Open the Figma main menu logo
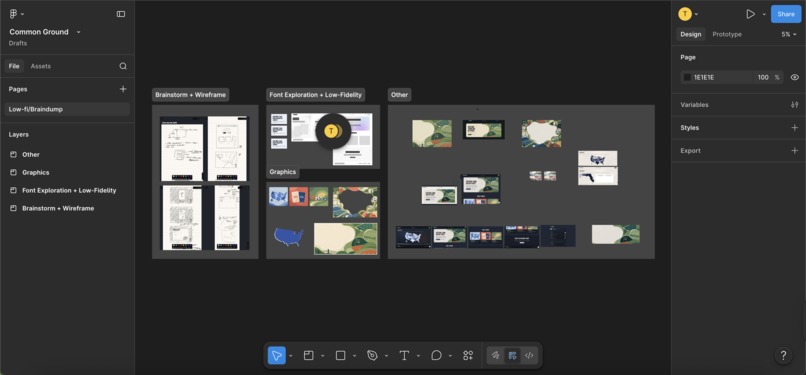This screenshot has width=806, height=375. tap(13, 14)
